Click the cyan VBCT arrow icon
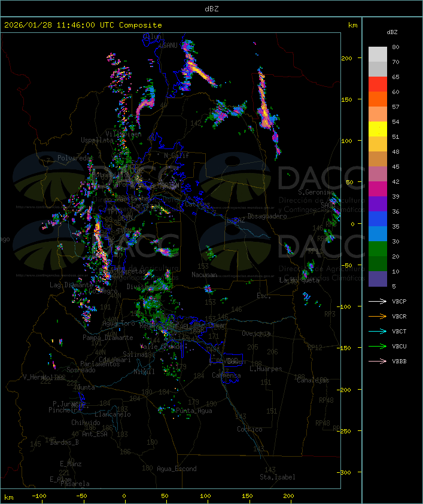This screenshot has width=423, height=504. click(x=378, y=332)
